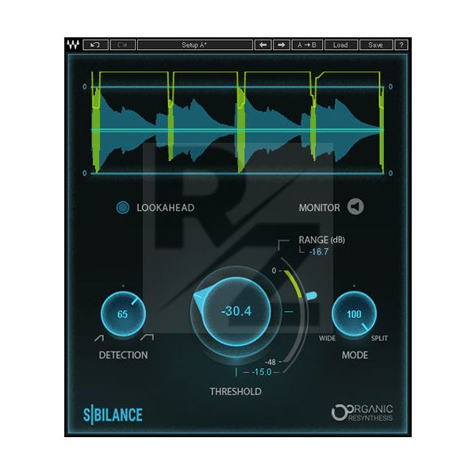
Task: Click the Organic ReSynthesis logo
Action: click(x=362, y=413)
